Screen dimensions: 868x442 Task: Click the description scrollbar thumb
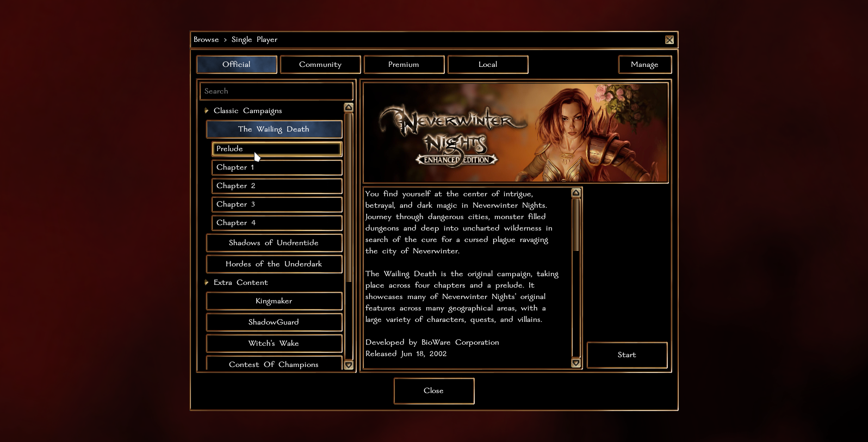576,225
